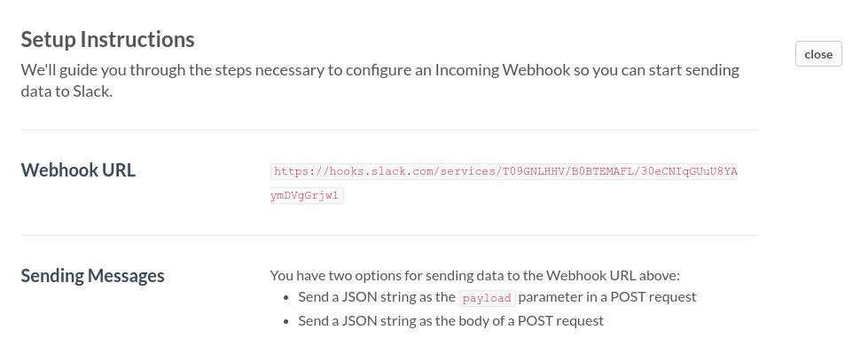
Task: Click the "You have two options" sentence
Action: (474, 275)
